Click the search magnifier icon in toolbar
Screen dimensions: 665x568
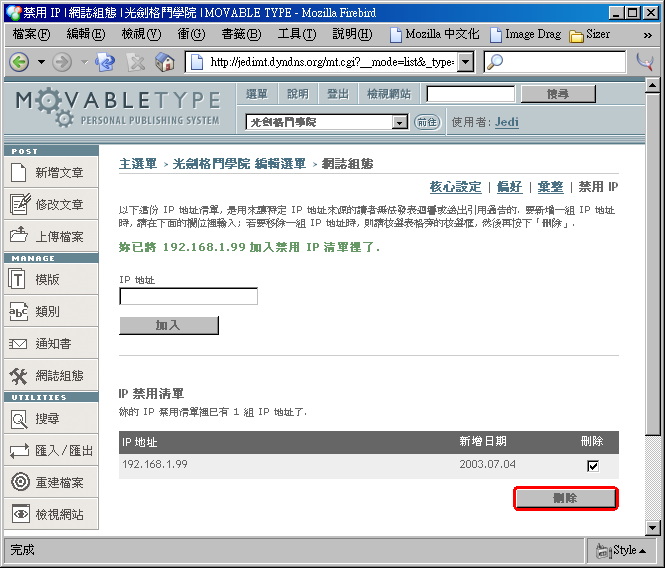click(x=495, y=62)
